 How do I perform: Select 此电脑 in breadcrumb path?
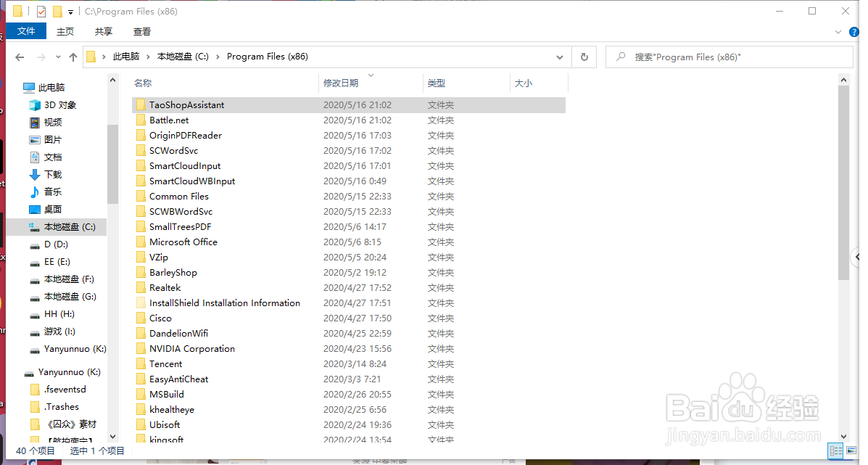(126, 57)
